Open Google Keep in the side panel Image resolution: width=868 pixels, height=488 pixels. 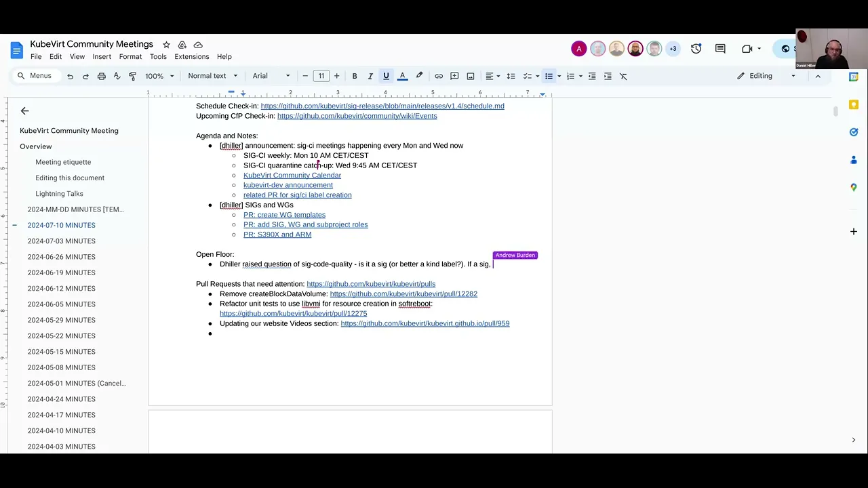[x=854, y=104]
